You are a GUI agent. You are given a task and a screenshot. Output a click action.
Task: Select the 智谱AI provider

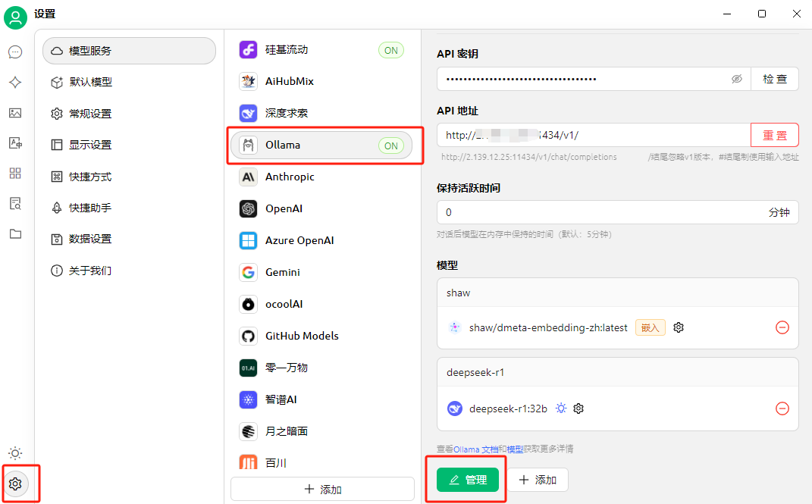(321, 400)
